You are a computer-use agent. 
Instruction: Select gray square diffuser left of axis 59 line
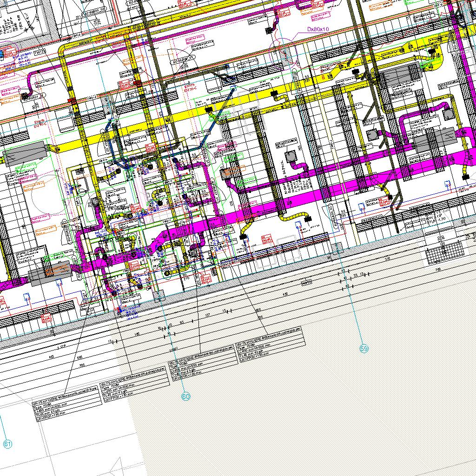click(x=291, y=156)
